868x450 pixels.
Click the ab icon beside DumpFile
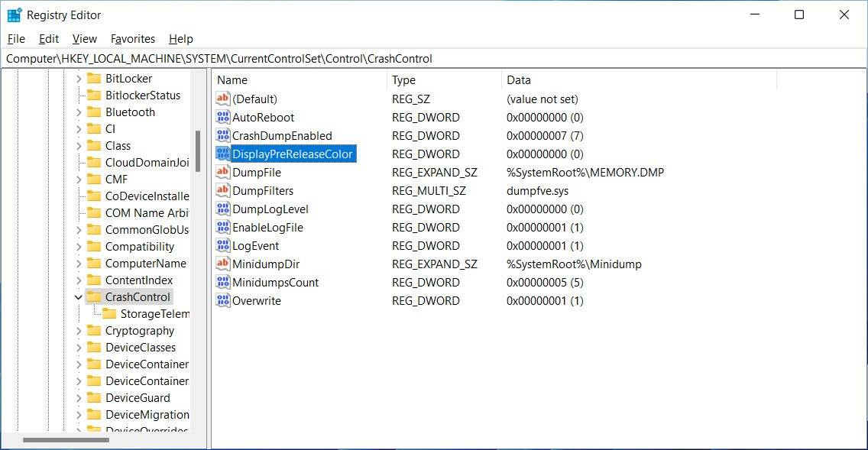[223, 172]
